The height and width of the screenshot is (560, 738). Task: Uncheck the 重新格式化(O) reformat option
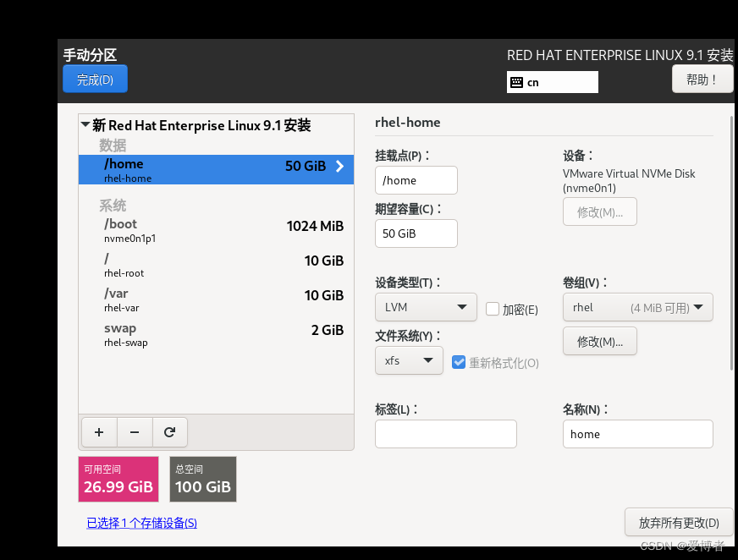458,362
